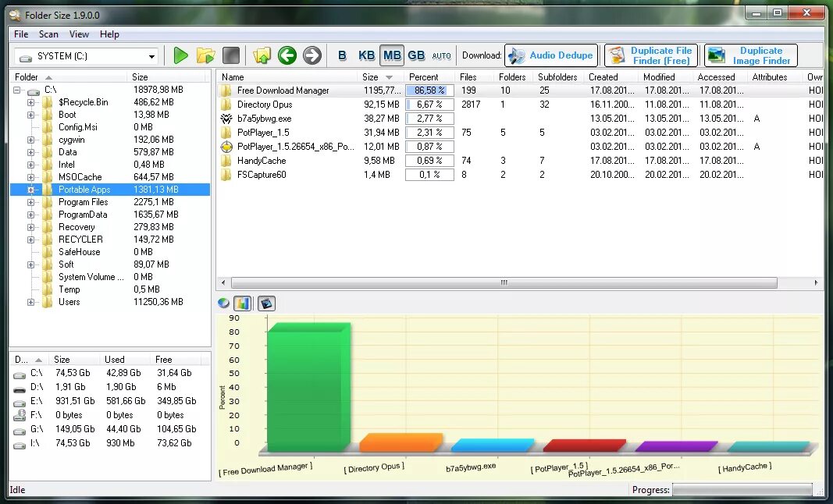Switch size units to KB
833x504 pixels.
367,55
